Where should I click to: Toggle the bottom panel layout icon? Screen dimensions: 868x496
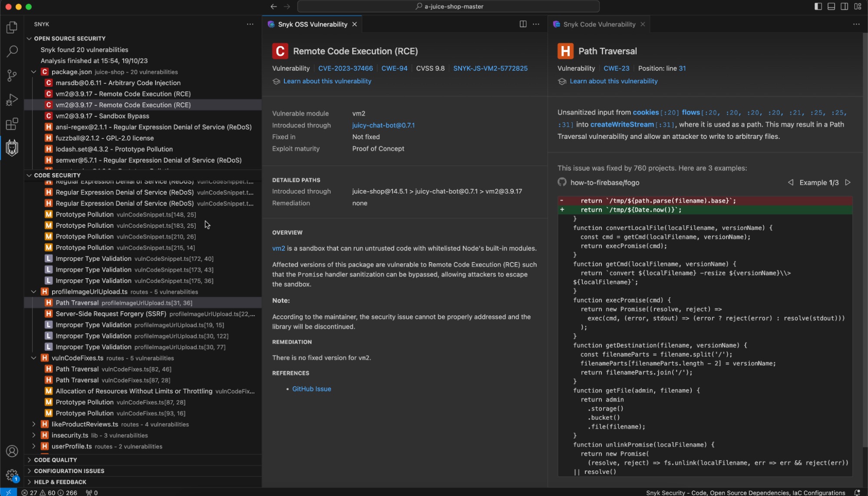click(x=831, y=7)
